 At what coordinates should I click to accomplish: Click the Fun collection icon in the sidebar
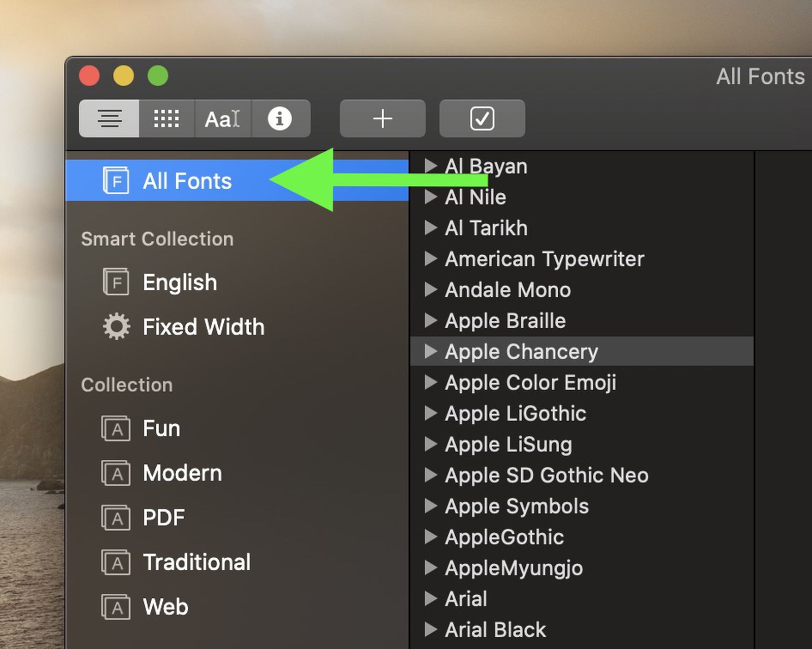point(116,428)
